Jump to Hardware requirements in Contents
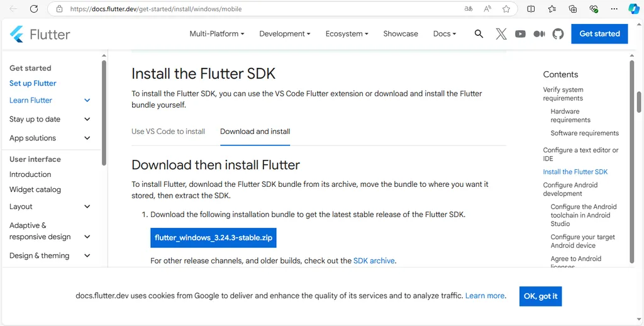The height and width of the screenshot is (326, 644). coord(570,116)
